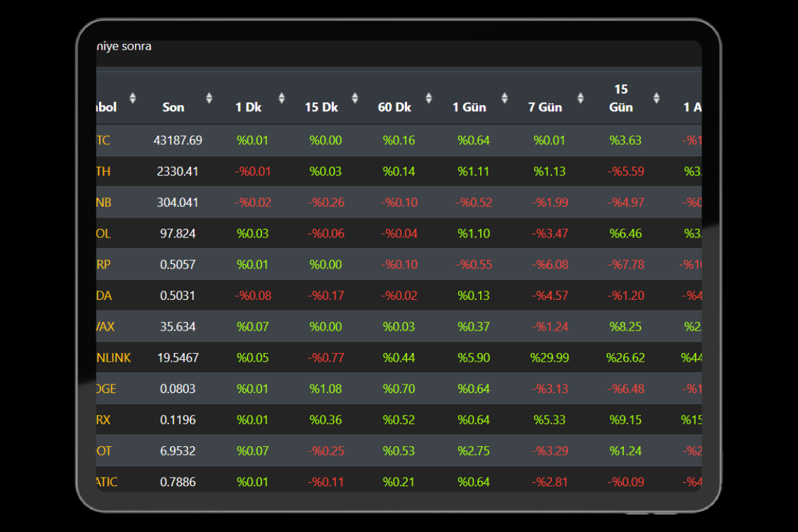Click the 15 Gün header label
The height and width of the screenshot is (532, 798).
coord(621,98)
